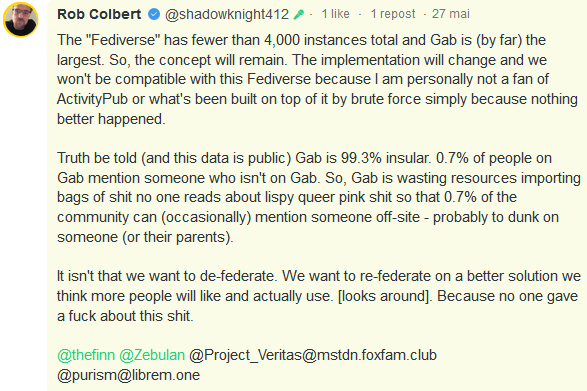Click the paragraph starting 'The "Fediverse" has fewer'
The image size is (587, 391).
coord(317,79)
